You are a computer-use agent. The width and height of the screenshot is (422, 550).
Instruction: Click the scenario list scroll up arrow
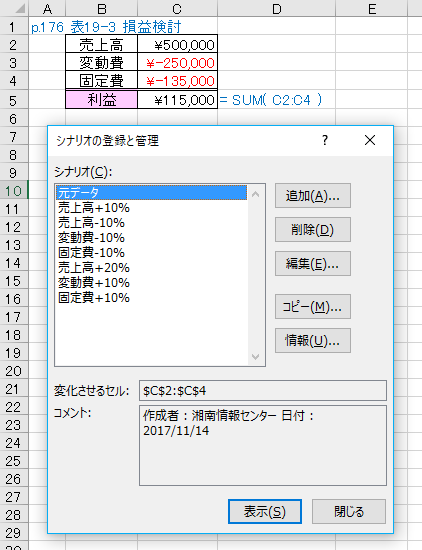256,194
